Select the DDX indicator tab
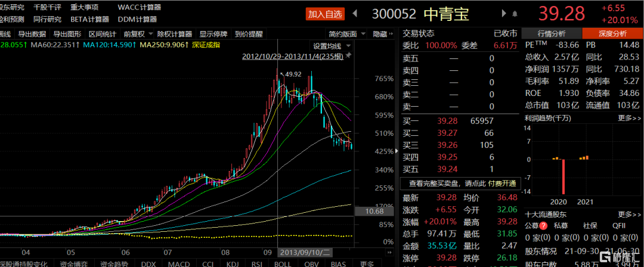Screen dimensions: 644x267 (148, 263)
